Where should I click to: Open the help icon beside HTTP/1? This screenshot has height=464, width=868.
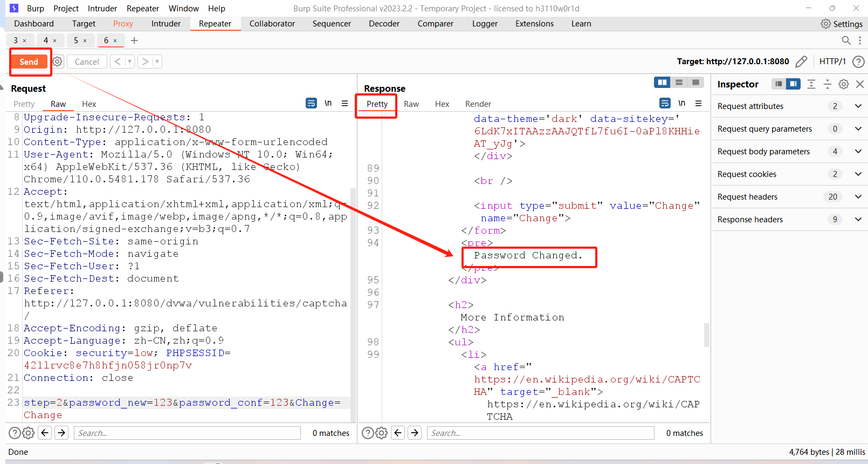[858, 62]
